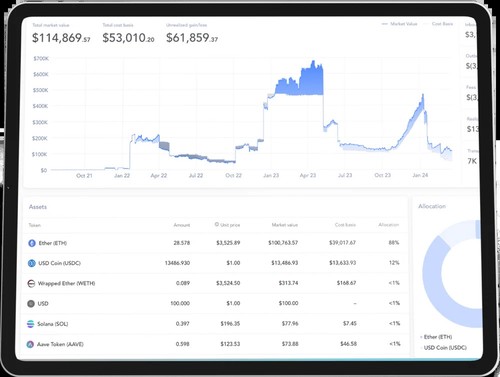
Task: Click the Aave Token (AAVE) icon
Action: [x=30, y=344]
